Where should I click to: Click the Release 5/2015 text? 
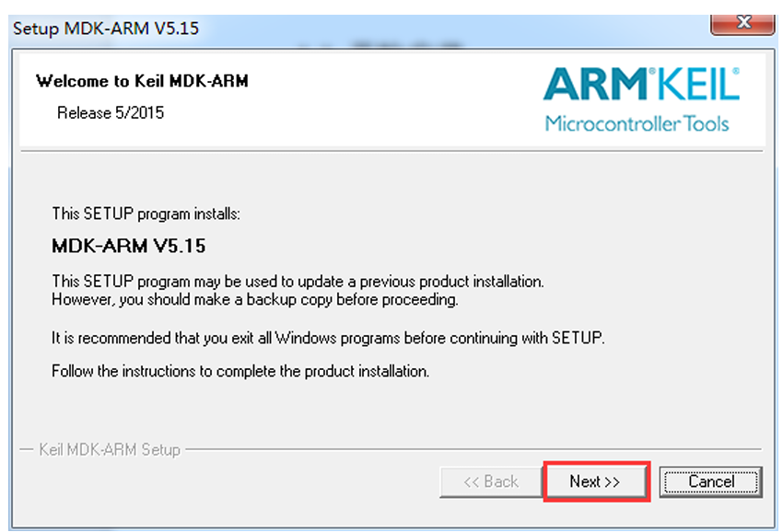111,113
